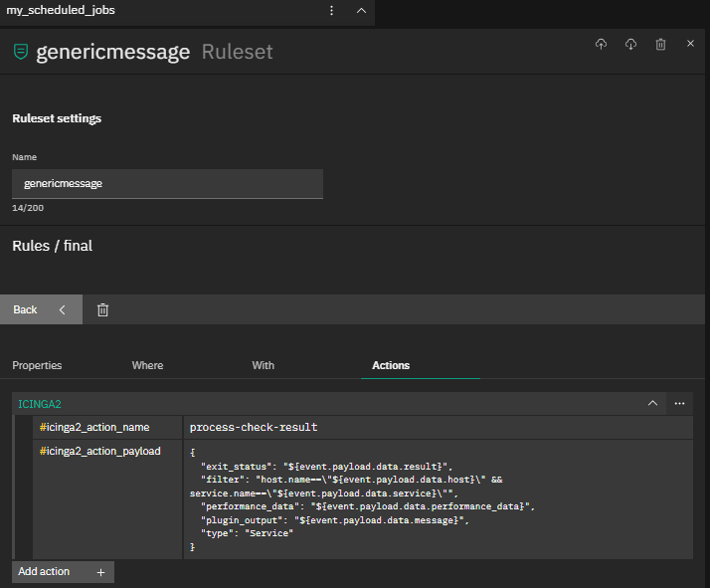
Task: Click the 14/200 character counter
Action: pyautogui.click(x=28, y=208)
